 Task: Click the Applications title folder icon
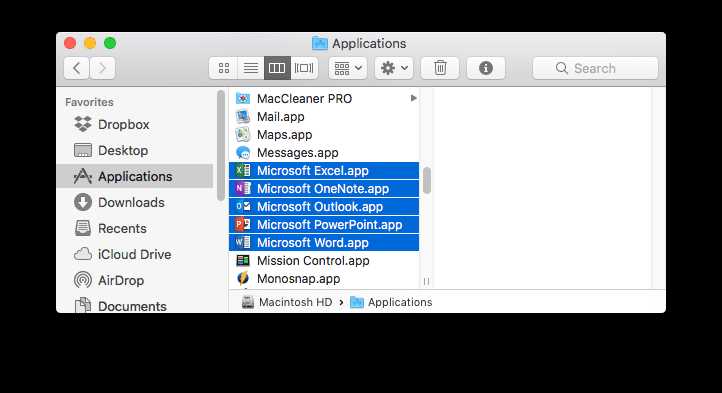[x=320, y=43]
